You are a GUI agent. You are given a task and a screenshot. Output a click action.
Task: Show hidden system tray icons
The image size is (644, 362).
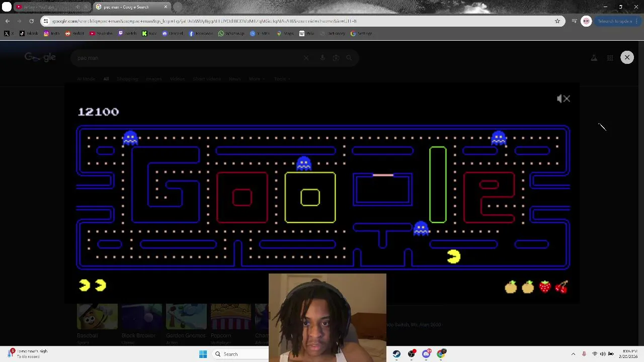[x=573, y=354]
